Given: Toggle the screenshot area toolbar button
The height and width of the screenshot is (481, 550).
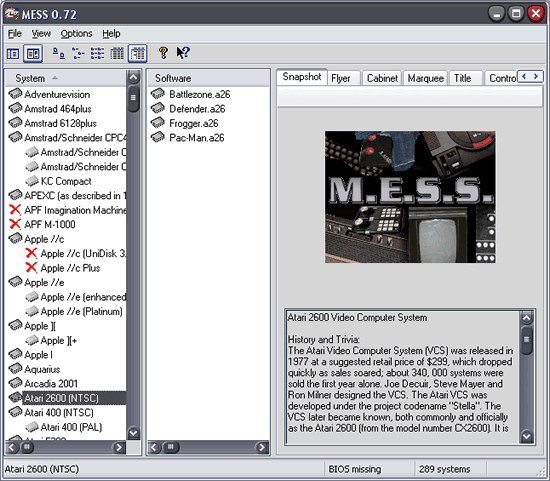Looking at the screenshot, I should coord(33,54).
